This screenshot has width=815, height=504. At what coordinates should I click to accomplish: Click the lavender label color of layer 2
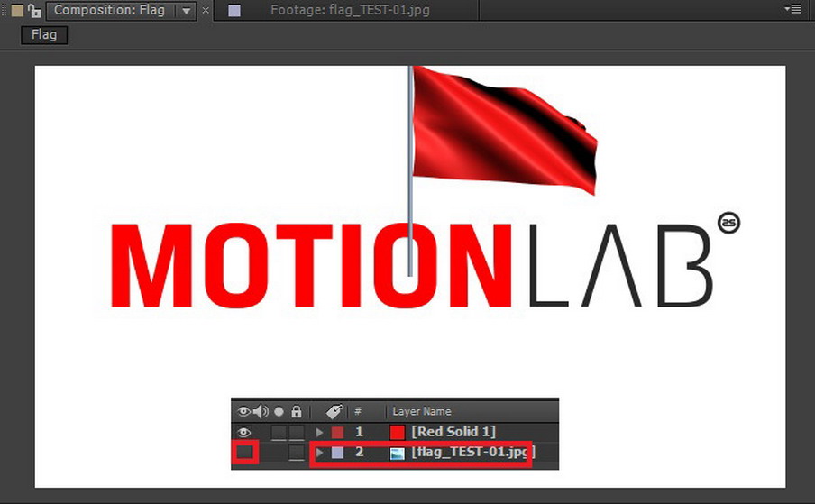click(338, 453)
